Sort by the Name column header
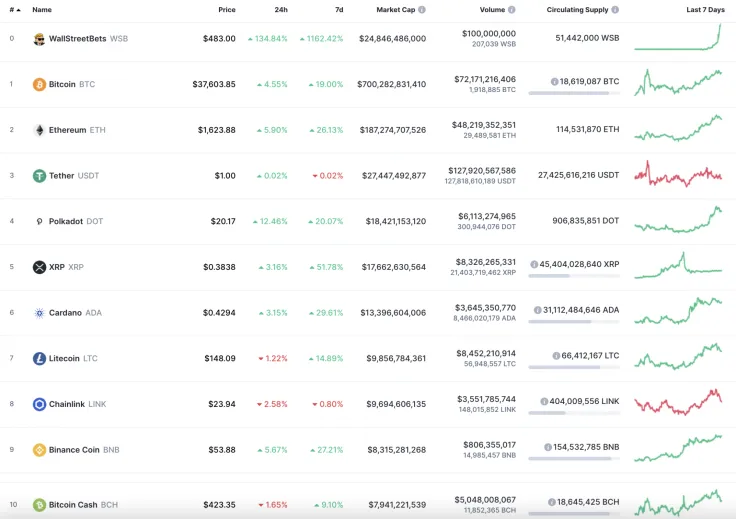 point(42,10)
